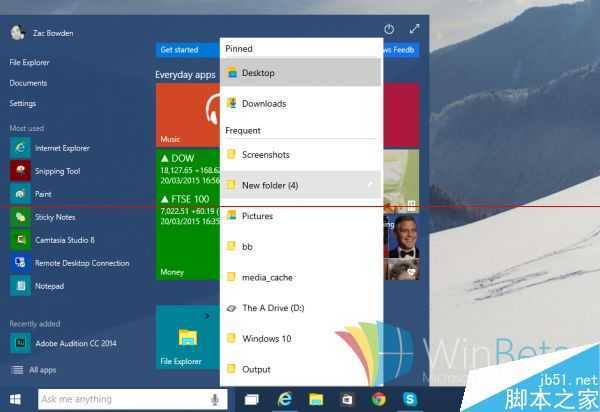600x412 pixels.
Task: Open the green photo tile below the red tile
Action: pos(401,181)
